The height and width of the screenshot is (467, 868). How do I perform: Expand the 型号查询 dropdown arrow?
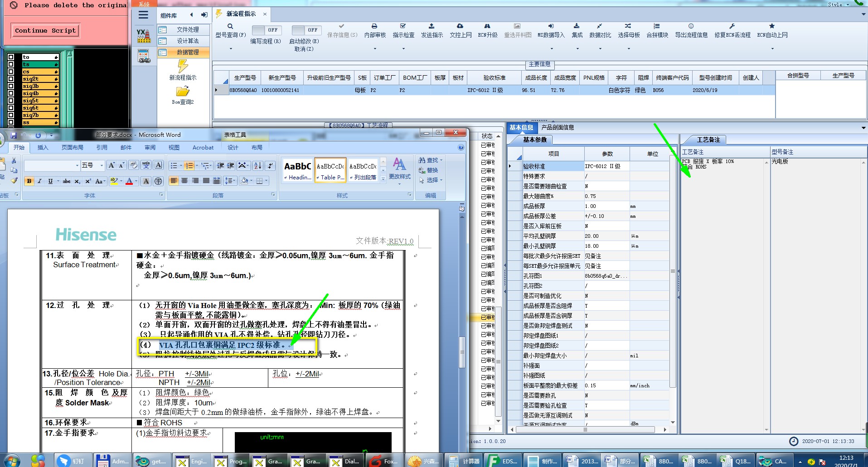point(231,48)
